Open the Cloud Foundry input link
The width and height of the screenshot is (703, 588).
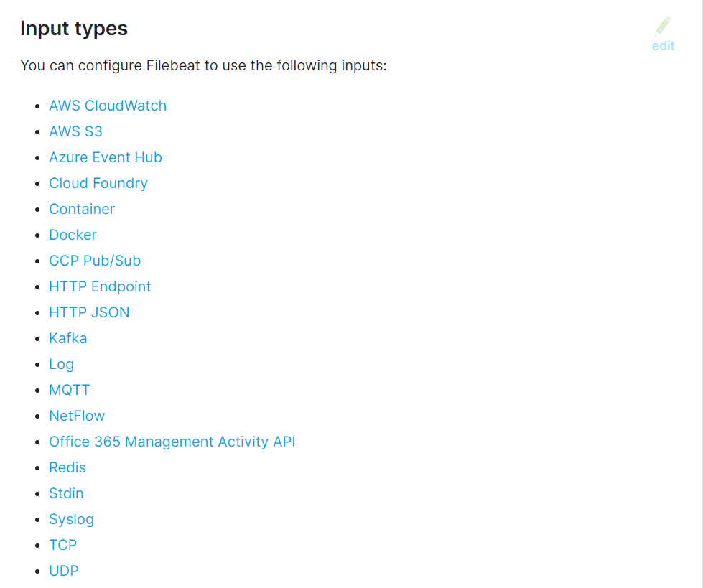98,183
